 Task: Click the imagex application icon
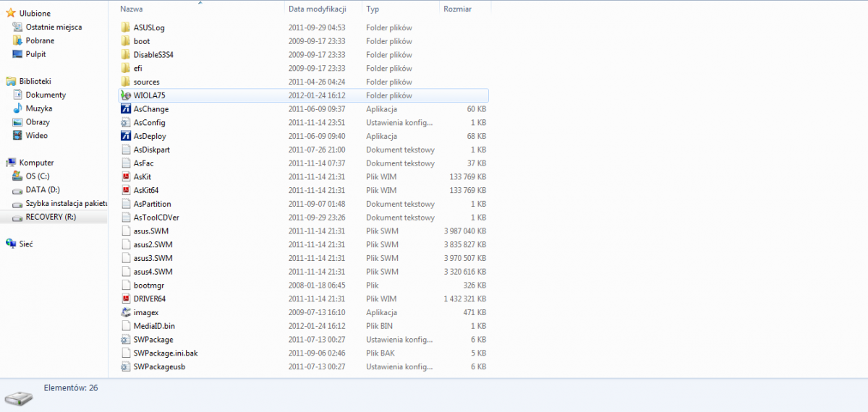coord(126,312)
